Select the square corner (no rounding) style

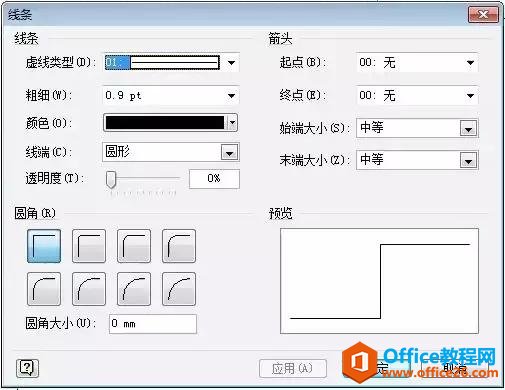click(x=44, y=246)
